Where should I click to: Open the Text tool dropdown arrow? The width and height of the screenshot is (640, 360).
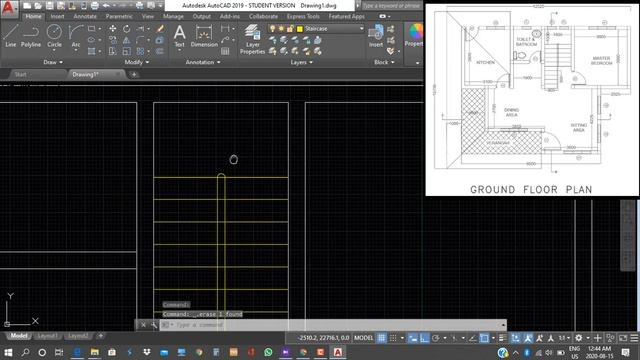[x=180, y=50]
